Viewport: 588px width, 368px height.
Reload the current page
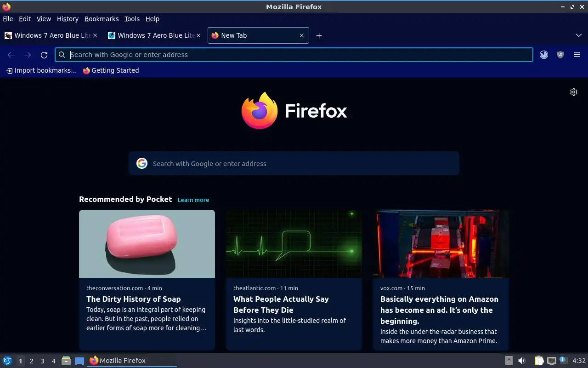click(44, 55)
